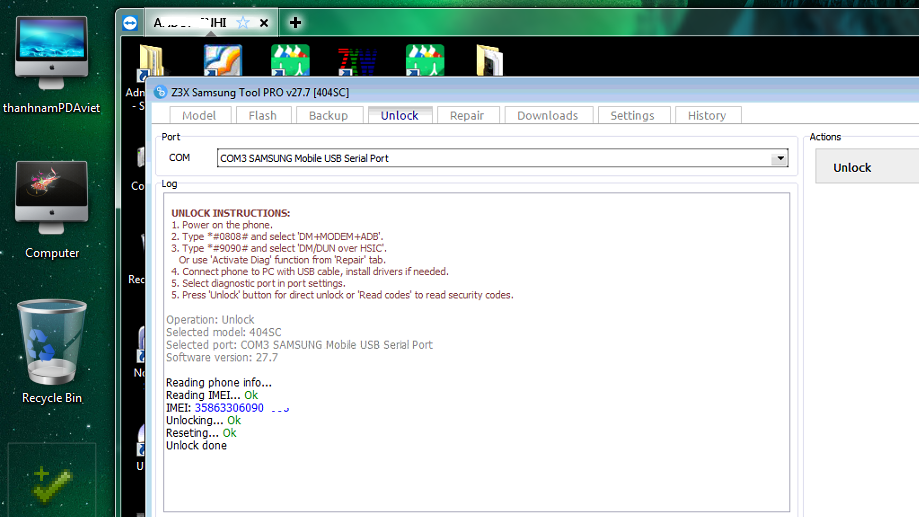
Task: Click 'Select diagnostic port in port settings' line
Action: click(x=258, y=283)
